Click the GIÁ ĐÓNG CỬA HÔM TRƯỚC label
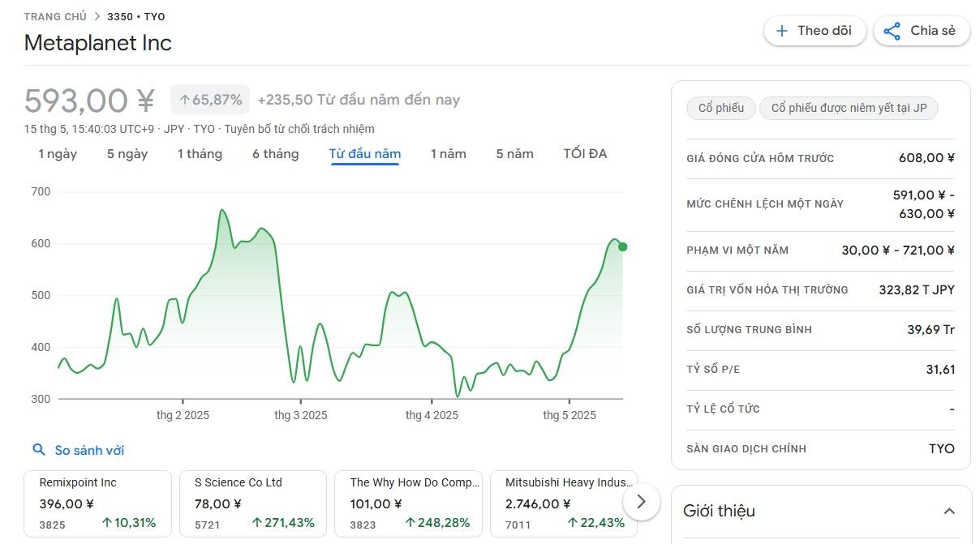This screenshot has width=980, height=544. click(760, 158)
